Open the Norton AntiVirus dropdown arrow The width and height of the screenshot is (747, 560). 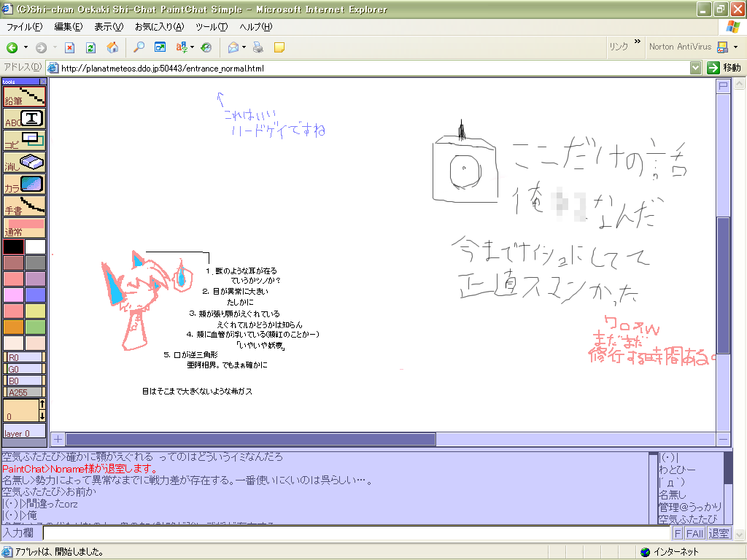point(735,47)
